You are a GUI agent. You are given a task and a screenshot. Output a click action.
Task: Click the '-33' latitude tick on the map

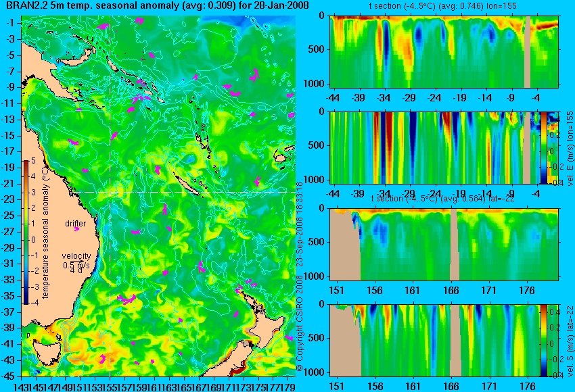point(8,280)
